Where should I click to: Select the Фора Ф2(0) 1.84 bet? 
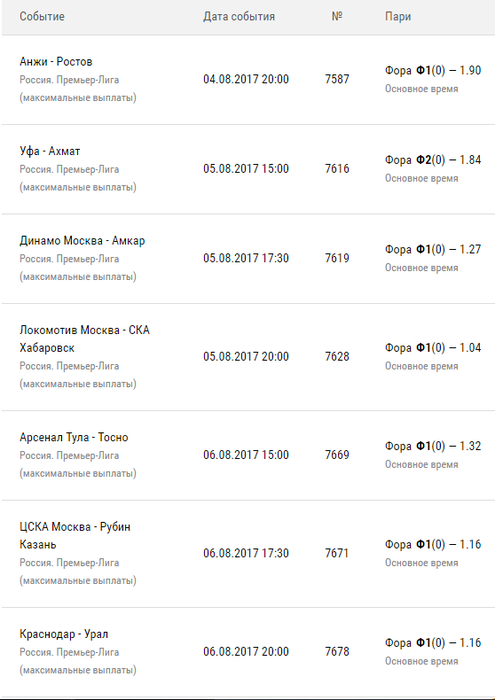(433, 160)
